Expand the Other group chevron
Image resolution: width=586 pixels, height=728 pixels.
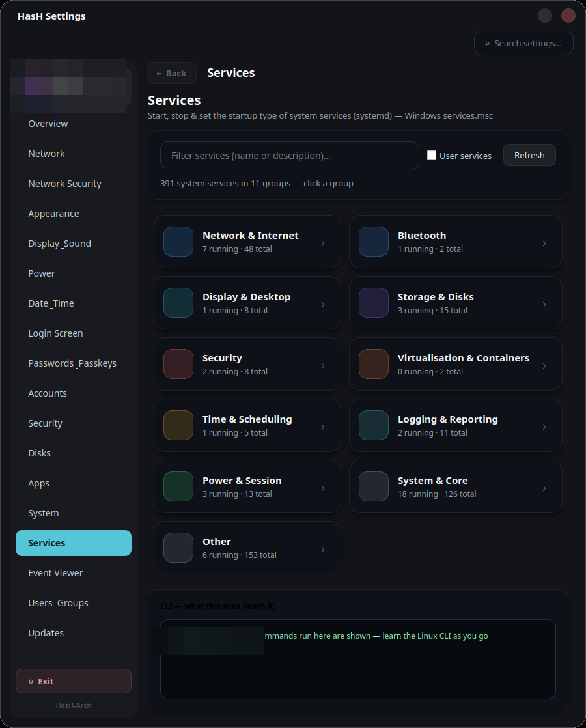(x=323, y=550)
